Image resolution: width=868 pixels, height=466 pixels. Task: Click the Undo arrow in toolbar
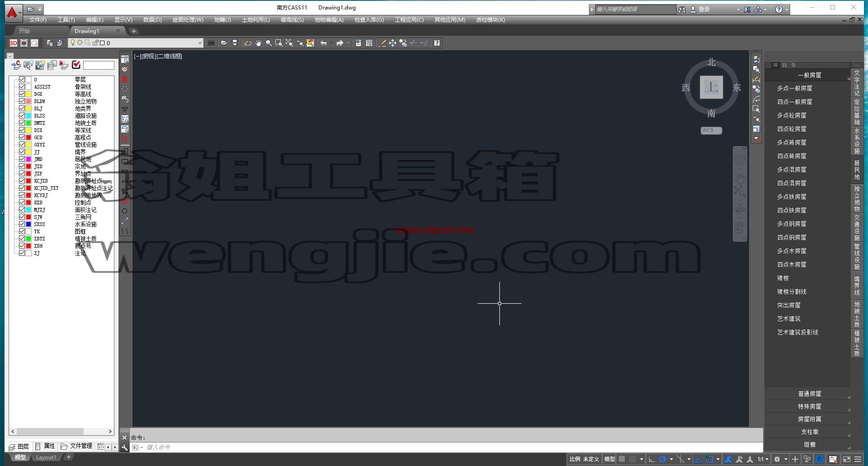(x=324, y=43)
